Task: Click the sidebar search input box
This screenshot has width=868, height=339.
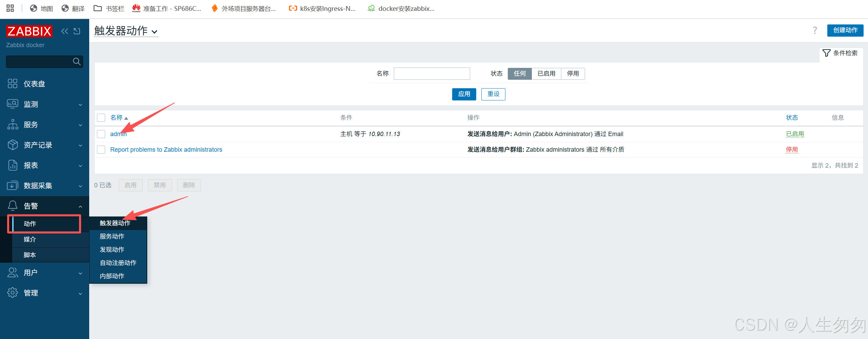Action: point(44,61)
